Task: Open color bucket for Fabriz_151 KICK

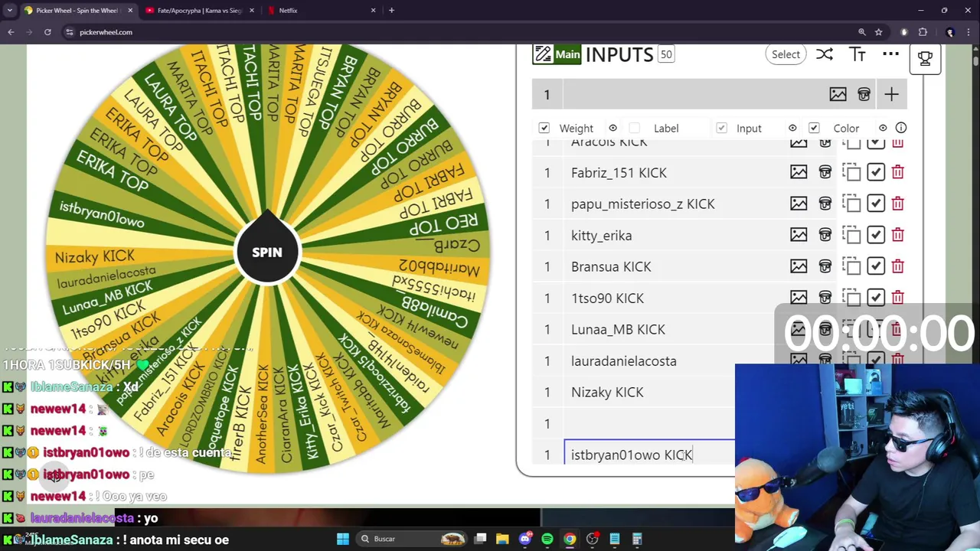Action: pyautogui.click(x=825, y=172)
